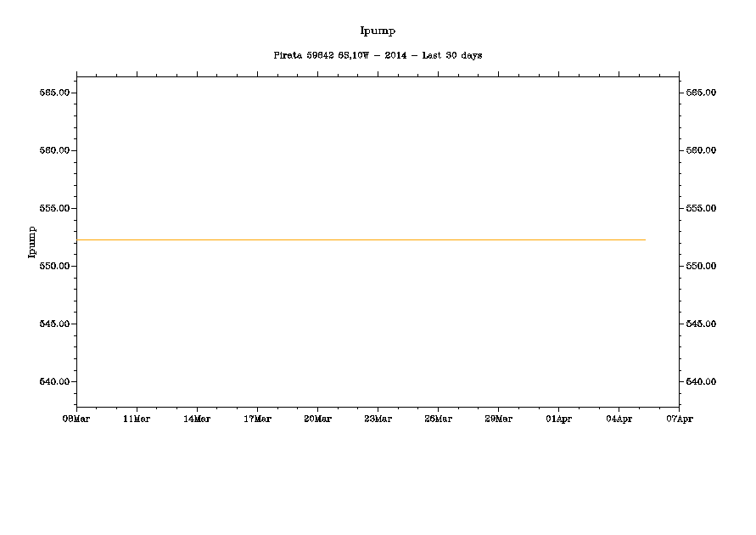Click the 01Apr x-axis label
This screenshot has width=756, height=535.
(558, 419)
